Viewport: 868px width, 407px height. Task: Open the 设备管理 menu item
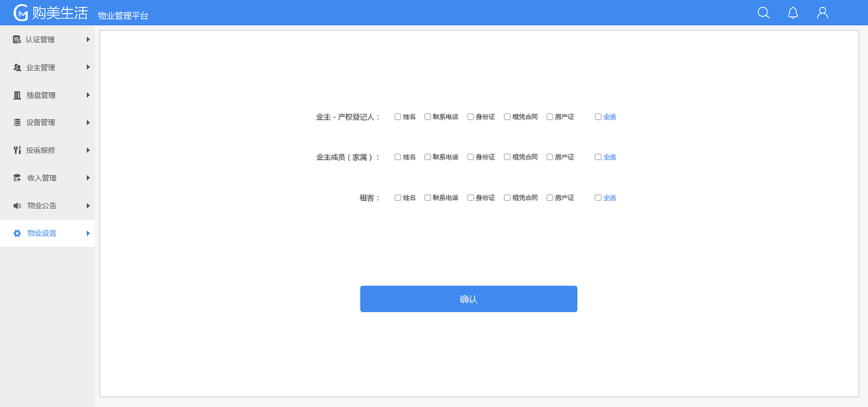click(47, 122)
